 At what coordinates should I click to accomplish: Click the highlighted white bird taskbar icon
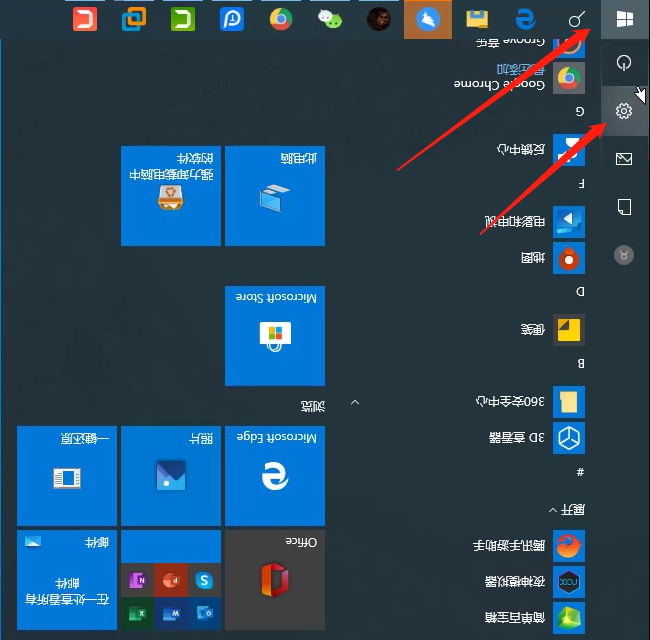coord(428,19)
